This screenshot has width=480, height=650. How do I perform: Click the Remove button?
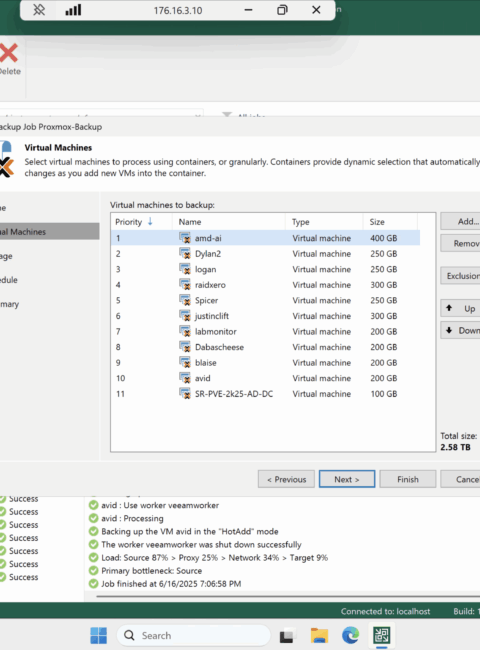coord(460,243)
